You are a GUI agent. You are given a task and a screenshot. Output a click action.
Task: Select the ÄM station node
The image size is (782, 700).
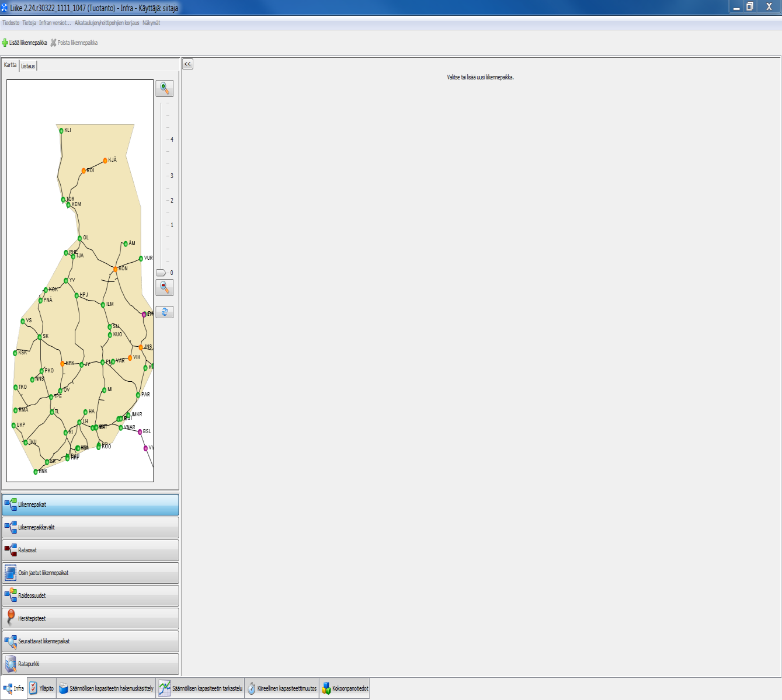[x=126, y=244]
